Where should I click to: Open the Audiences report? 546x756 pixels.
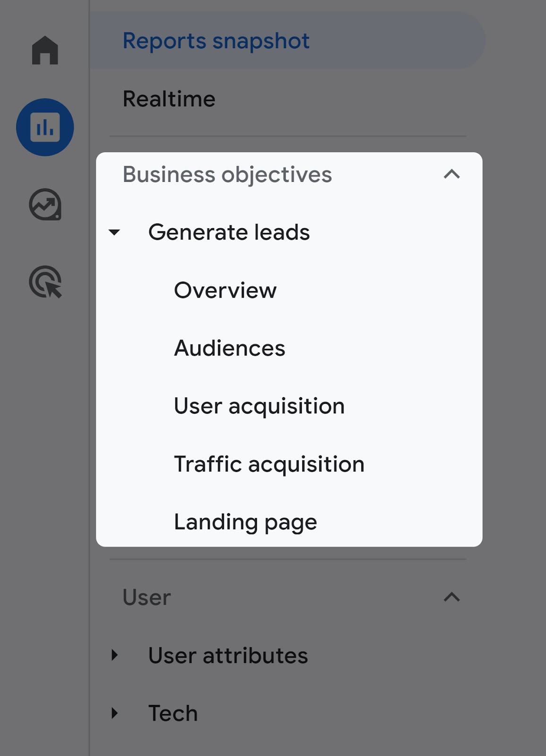click(x=230, y=348)
